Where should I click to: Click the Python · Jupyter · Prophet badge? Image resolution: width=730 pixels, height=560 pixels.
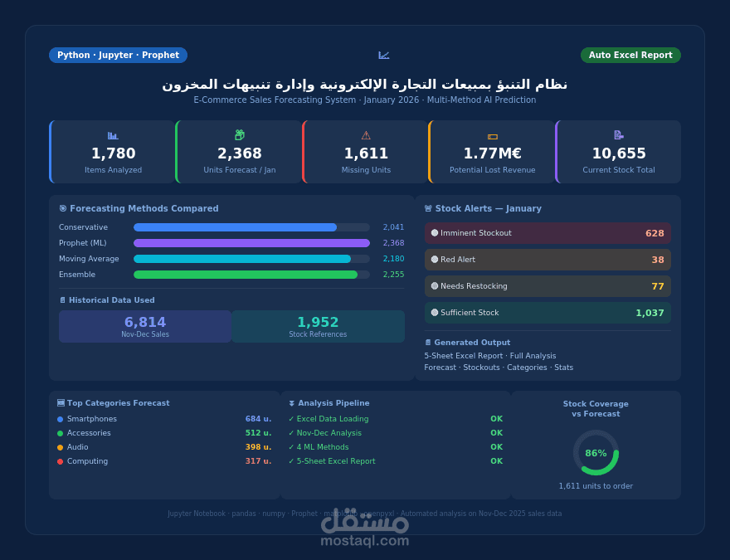point(119,55)
